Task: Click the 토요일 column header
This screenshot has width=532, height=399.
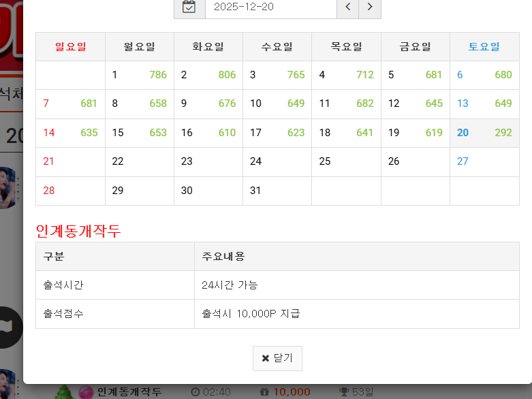Action: (484, 46)
